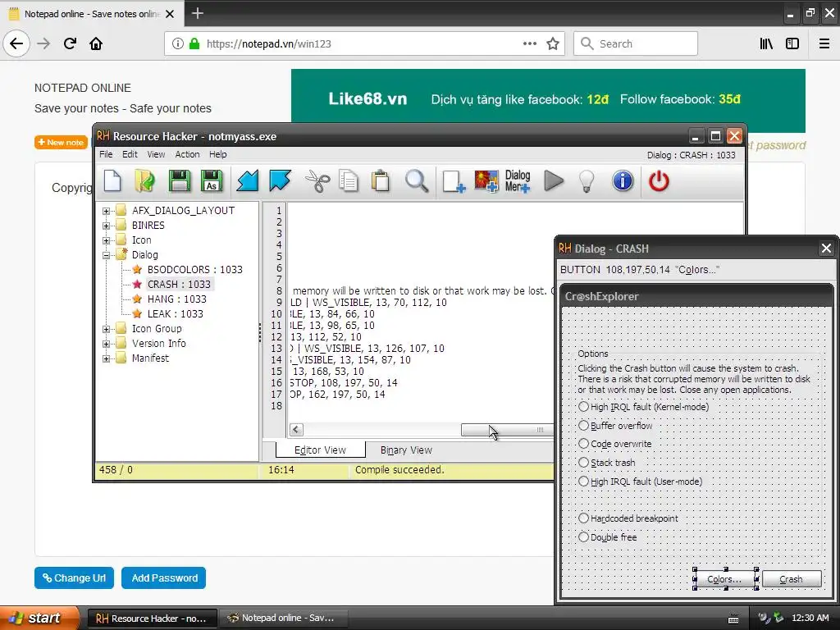
Task: Click the horizontal scrollbar left arrow
Action: (x=296, y=430)
